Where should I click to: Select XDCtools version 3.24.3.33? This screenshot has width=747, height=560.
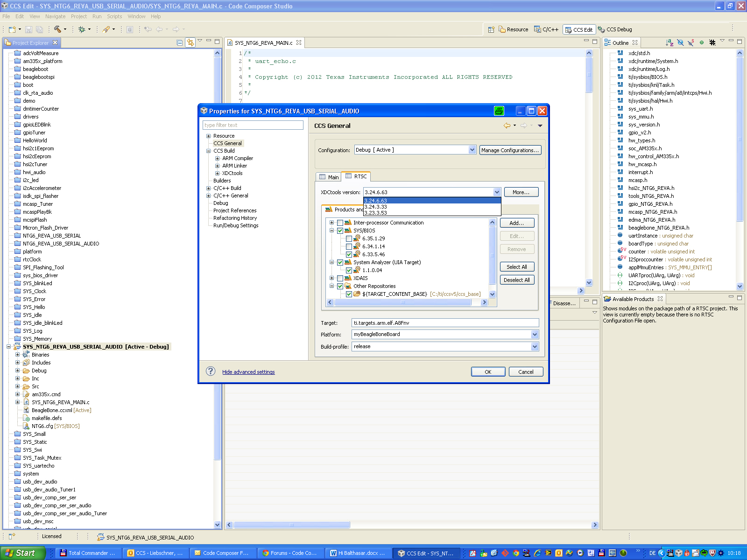tap(432, 207)
